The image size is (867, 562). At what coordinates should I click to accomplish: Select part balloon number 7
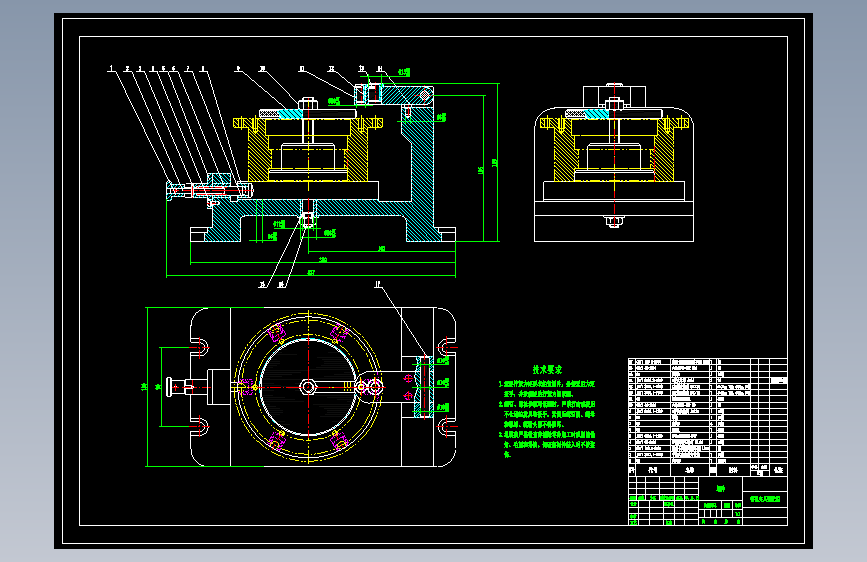point(187,69)
